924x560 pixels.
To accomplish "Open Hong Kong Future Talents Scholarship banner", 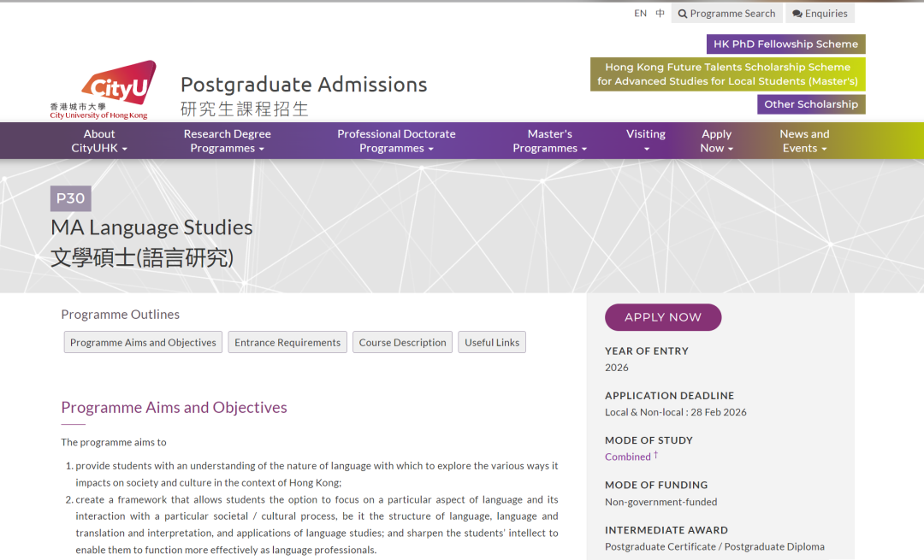I will pyautogui.click(x=727, y=74).
